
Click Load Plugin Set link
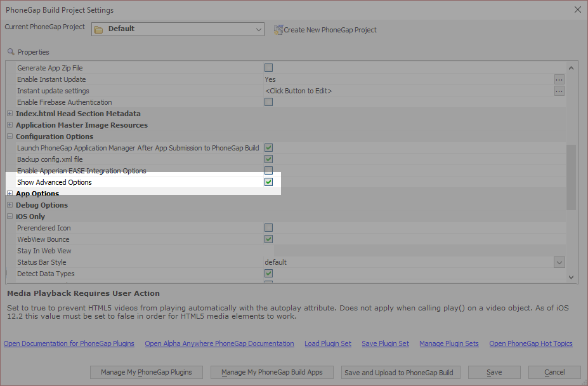click(328, 343)
